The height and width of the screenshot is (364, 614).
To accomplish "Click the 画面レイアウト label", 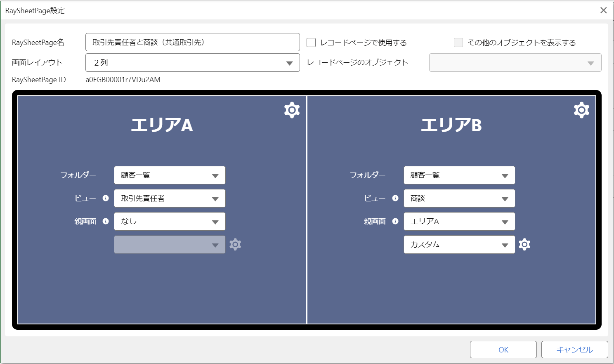I will [37, 63].
